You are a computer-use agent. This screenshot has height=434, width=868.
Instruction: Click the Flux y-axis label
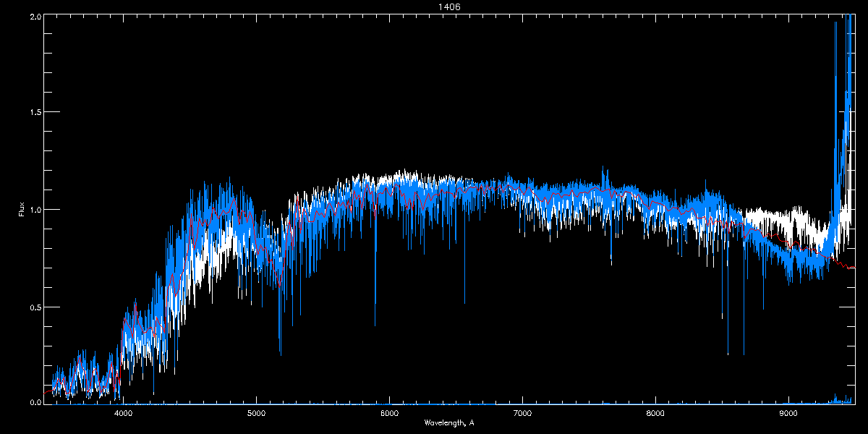coord(22,210)
